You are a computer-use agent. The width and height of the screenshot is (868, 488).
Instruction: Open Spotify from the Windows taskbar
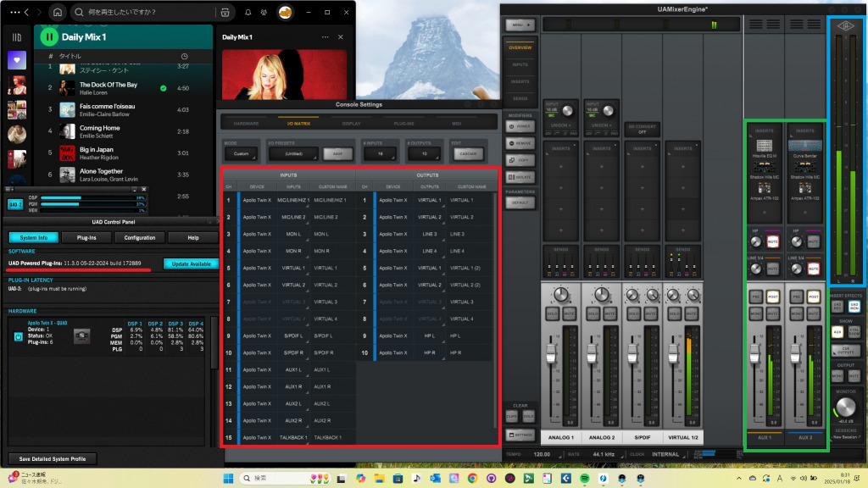[586, 479]
